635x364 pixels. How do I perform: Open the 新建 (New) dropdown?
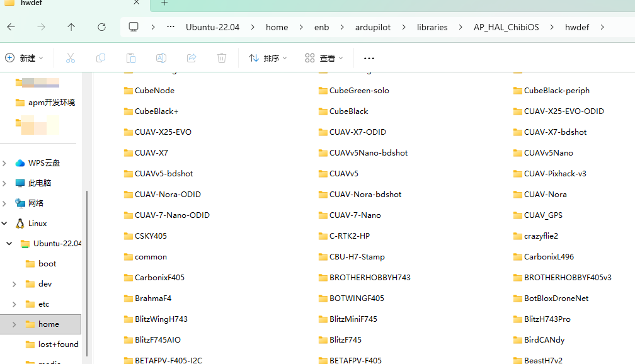[x=24, y=59]
